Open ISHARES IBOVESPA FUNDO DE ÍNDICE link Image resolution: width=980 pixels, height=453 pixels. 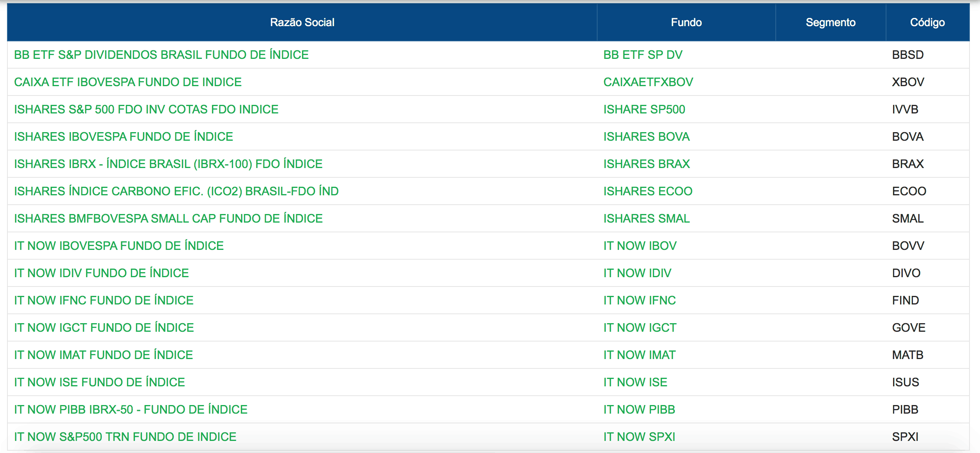pyautogui.click(x=124, y=137)
